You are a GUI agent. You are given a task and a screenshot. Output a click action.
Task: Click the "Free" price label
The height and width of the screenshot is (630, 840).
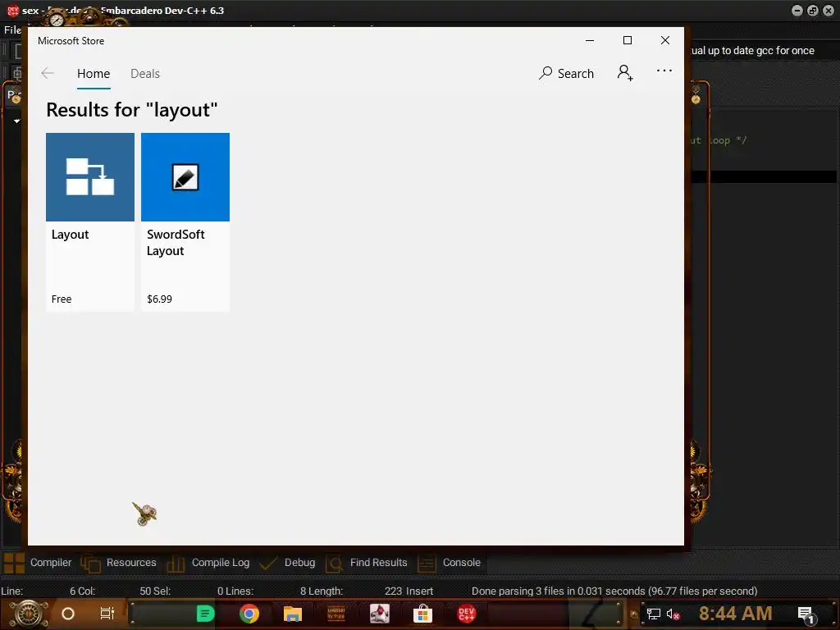tap(62, 299)
